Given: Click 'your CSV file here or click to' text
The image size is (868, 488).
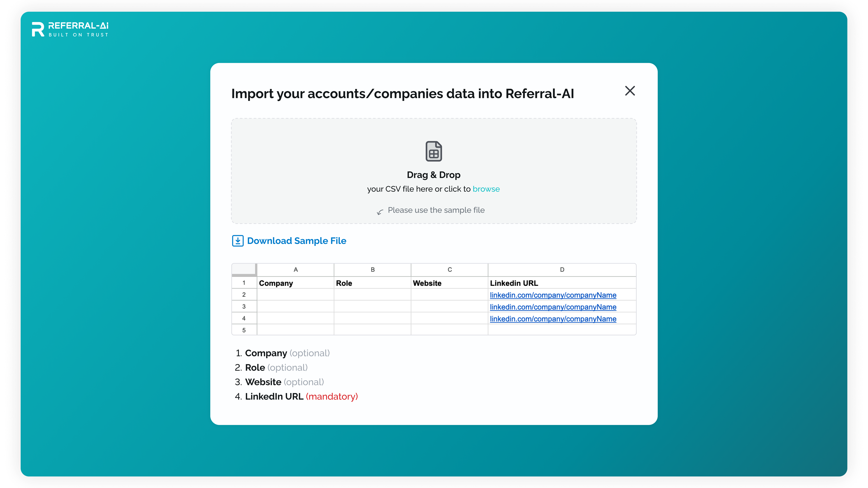Looking at the screenshot, I should 419,189.
